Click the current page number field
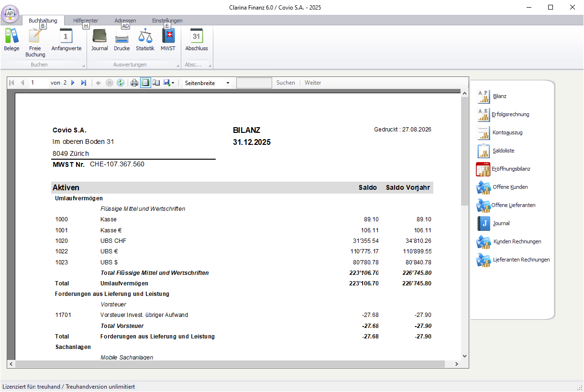This screenshot has width=584, height=392. [38, 83]
